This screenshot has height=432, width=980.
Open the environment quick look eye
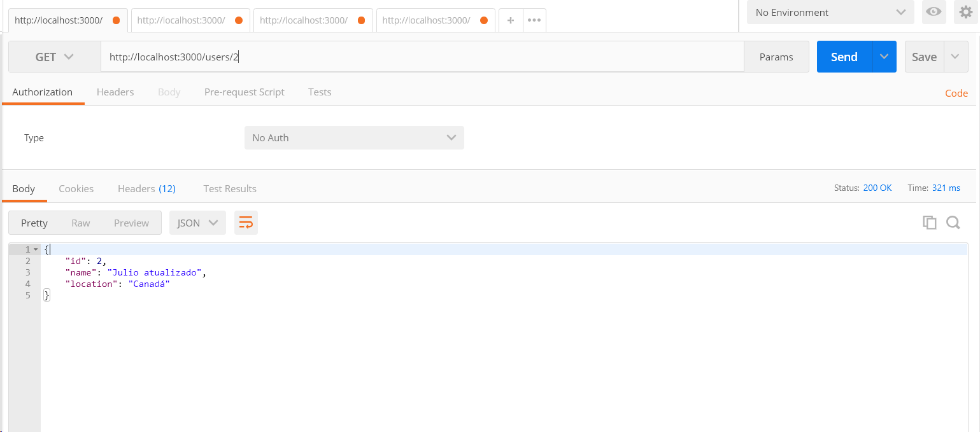934,12
